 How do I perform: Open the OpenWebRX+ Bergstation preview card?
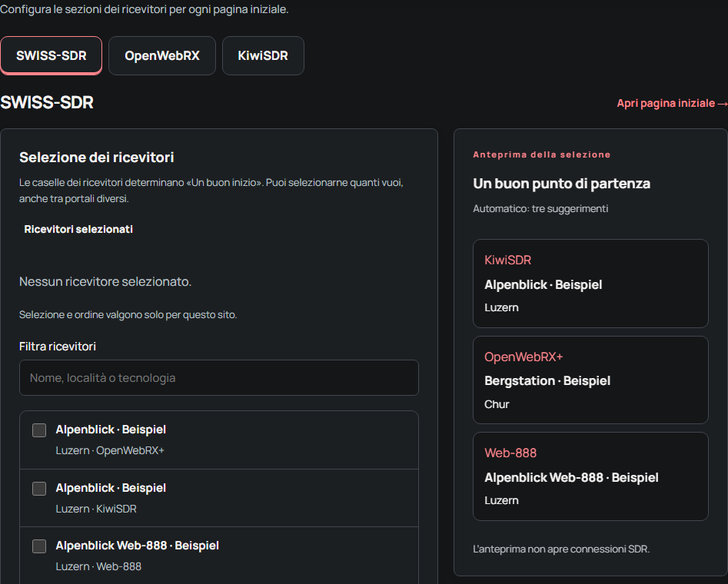click(x=590, y=380)
